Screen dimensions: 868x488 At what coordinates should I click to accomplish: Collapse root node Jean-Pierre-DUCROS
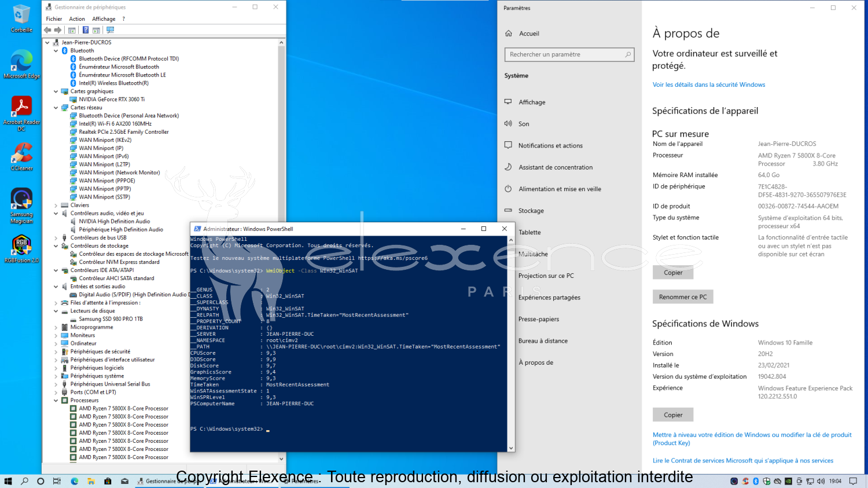[47, 43]
